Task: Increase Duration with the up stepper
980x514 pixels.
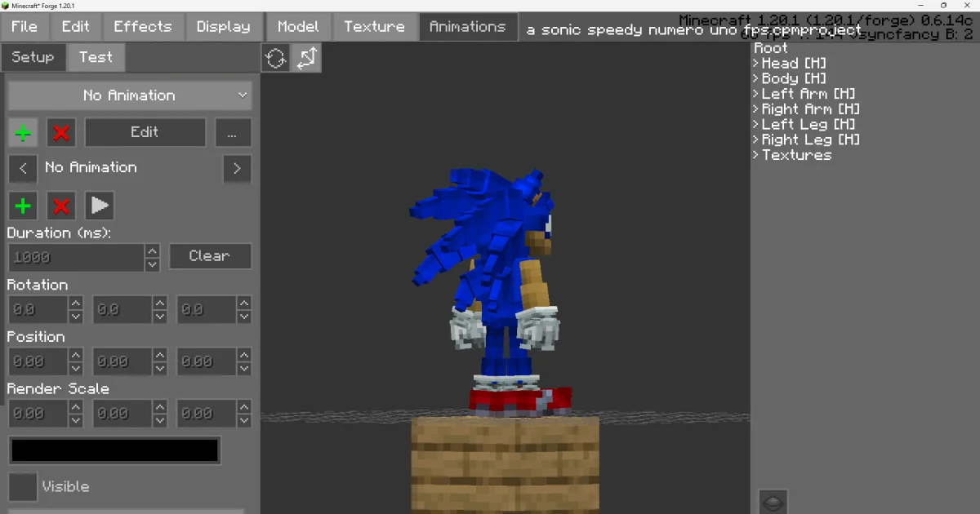Action: [x=152, y=251]
